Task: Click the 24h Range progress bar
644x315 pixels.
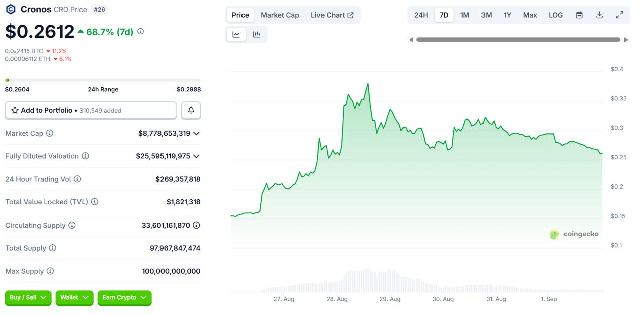Action: coord(103,80)
